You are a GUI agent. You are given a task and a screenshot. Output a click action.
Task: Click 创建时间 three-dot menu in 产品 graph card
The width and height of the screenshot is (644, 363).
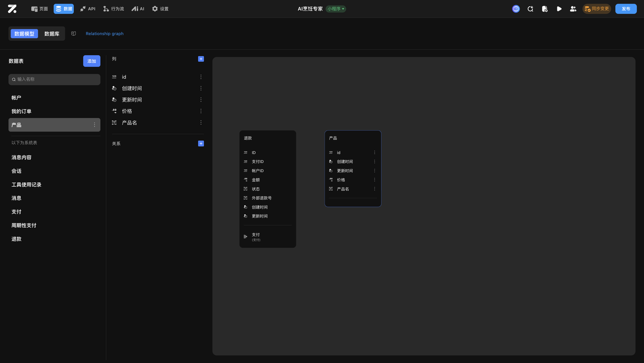pos(374,162)
